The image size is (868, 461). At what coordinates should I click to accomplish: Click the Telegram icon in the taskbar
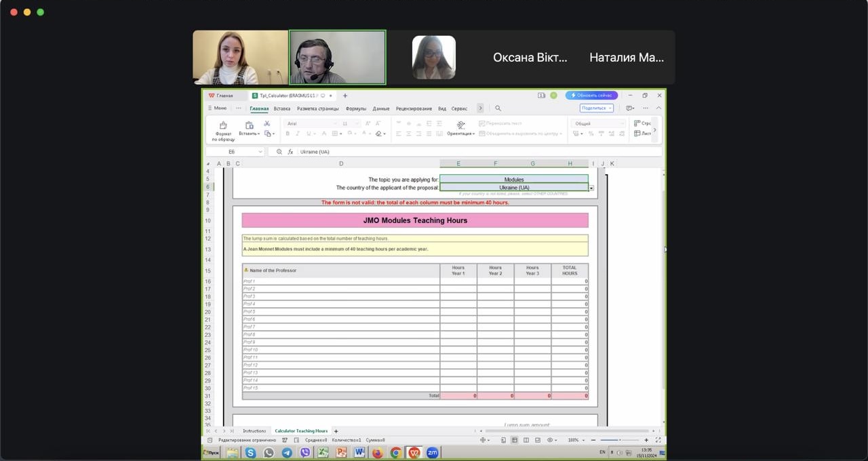click(287, 452)
